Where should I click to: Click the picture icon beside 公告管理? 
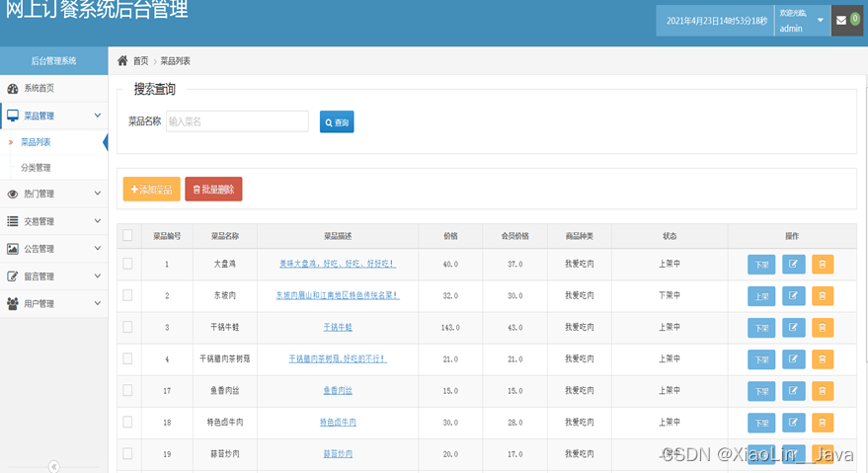(12, 249)
